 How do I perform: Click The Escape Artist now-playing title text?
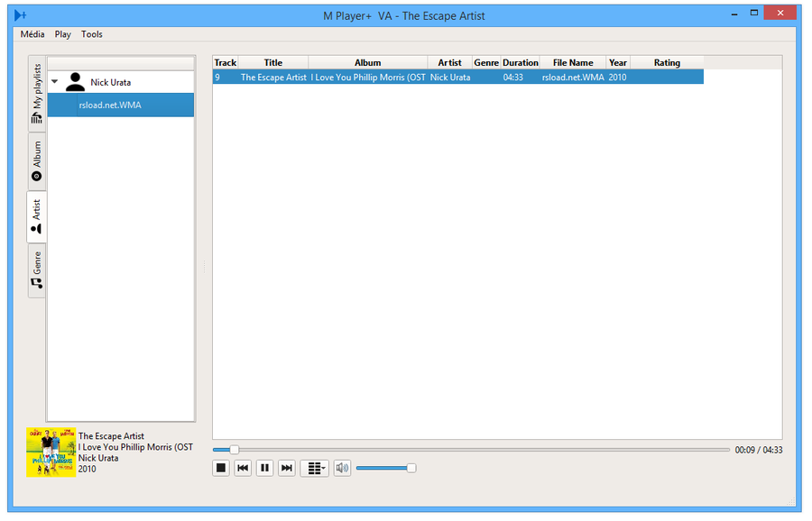pyautogui.click(x=111, y=436)
